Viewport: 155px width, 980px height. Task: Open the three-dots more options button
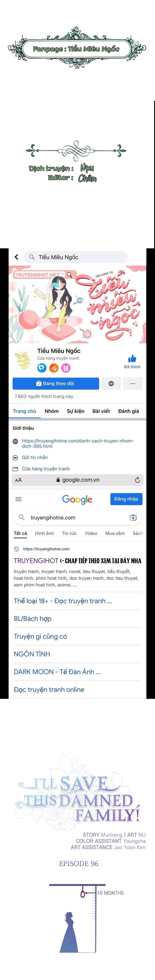(133, 383)
